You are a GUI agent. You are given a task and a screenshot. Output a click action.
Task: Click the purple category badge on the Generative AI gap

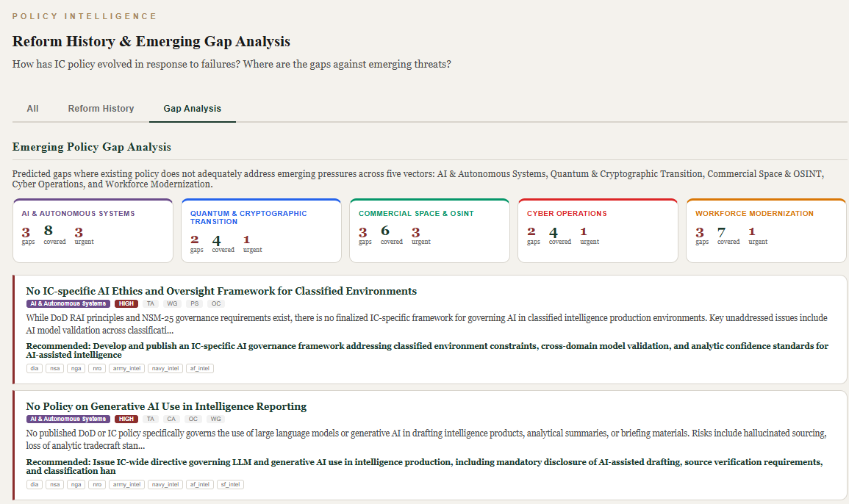[x=68, y=419]
